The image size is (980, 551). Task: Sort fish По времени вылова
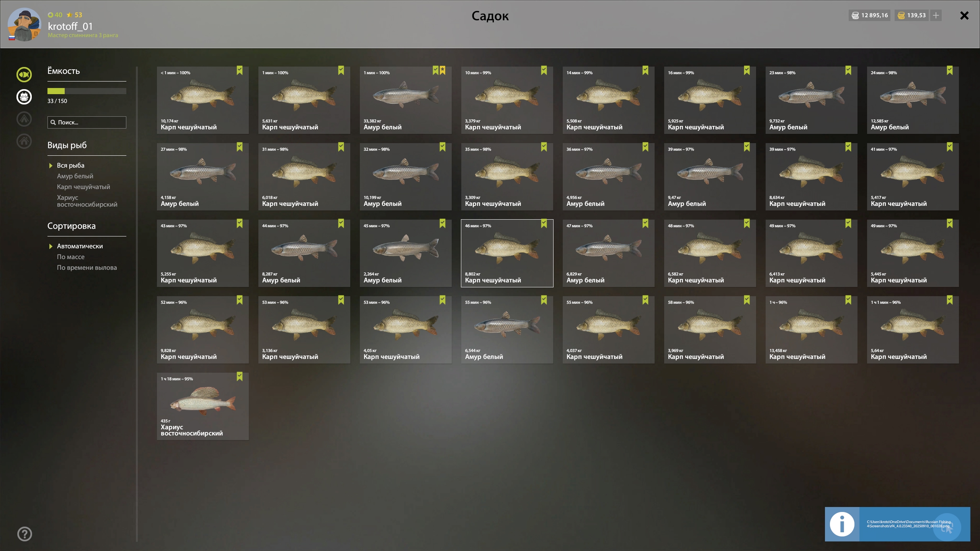[87, 267]
